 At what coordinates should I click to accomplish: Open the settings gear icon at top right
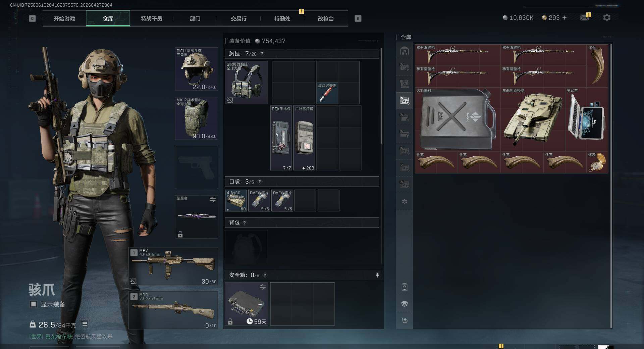(606, 17)
